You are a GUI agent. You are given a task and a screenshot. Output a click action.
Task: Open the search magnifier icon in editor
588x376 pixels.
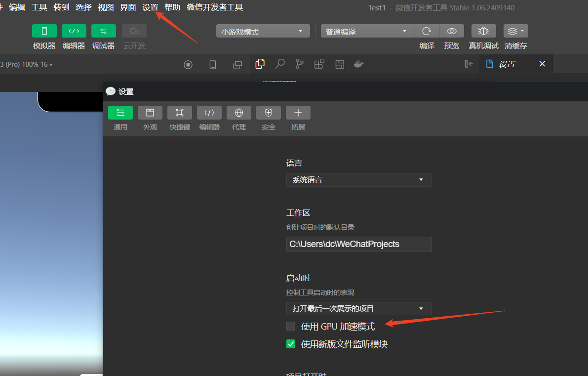pyautogui.click(x=280, y=64)
